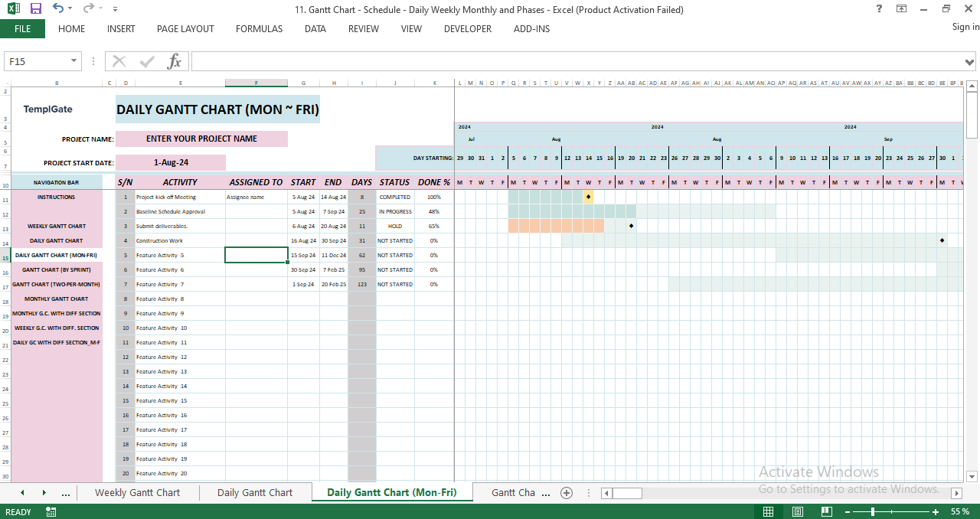Show previous sheet tabs with left arrow
The image size is (980, 519).
(x=22, y=492)
